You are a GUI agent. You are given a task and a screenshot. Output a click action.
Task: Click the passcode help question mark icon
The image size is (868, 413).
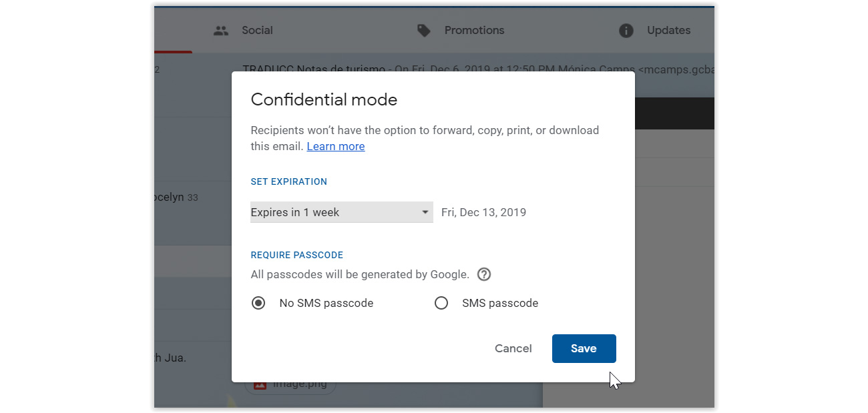(x=484, y=274)
